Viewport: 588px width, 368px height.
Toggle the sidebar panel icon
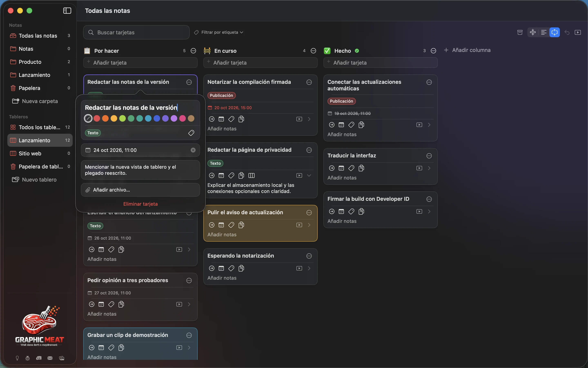tap(67, 11)
